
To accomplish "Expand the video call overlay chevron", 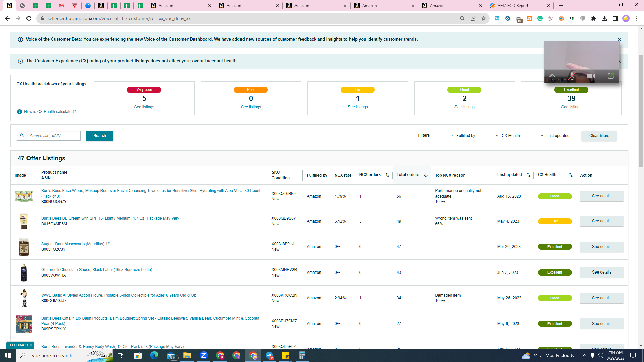I will pos(552,76).
